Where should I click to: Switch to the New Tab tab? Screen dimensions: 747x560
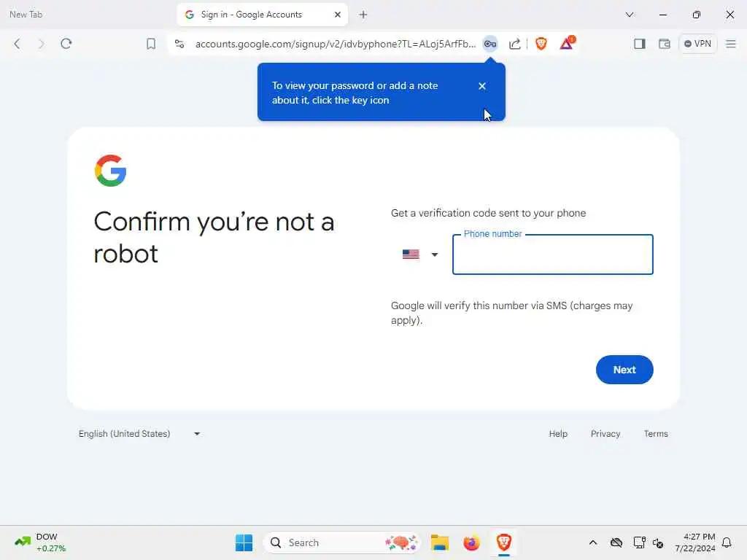(x=26, y=15)
